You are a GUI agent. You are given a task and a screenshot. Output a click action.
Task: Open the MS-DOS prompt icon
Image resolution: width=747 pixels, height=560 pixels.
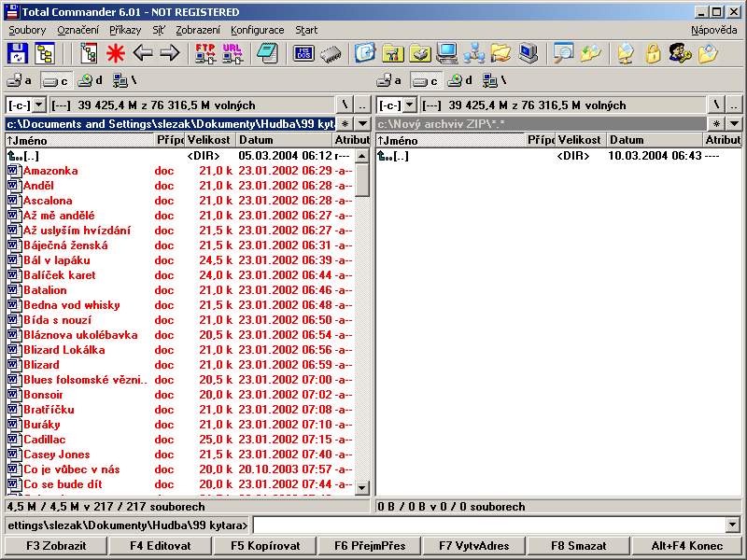coord(304,53)
